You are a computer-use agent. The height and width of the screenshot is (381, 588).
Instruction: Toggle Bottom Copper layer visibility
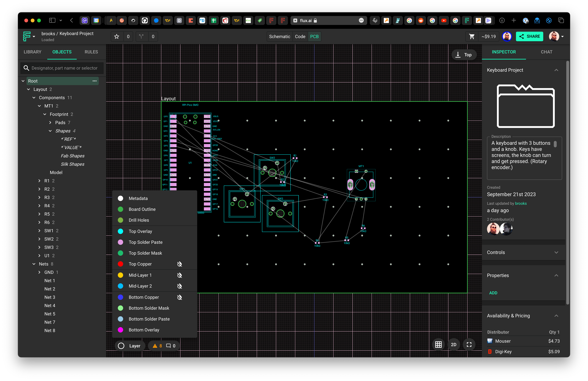coord(180,297)
